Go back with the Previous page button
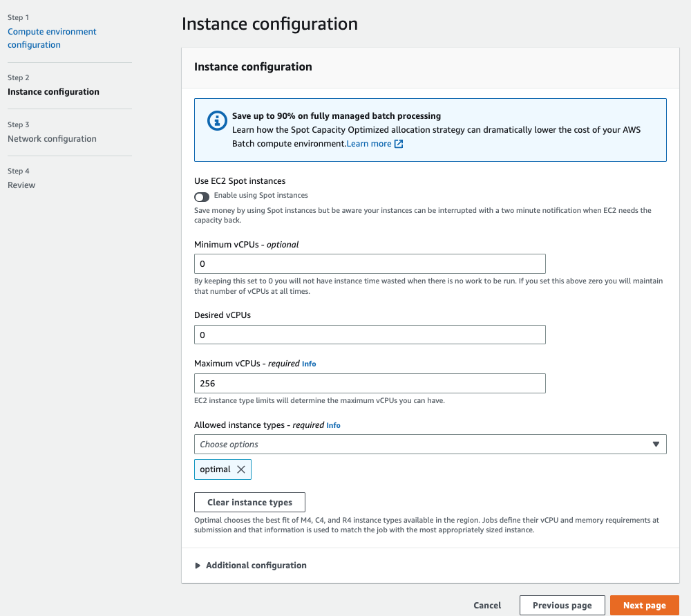 562,606
